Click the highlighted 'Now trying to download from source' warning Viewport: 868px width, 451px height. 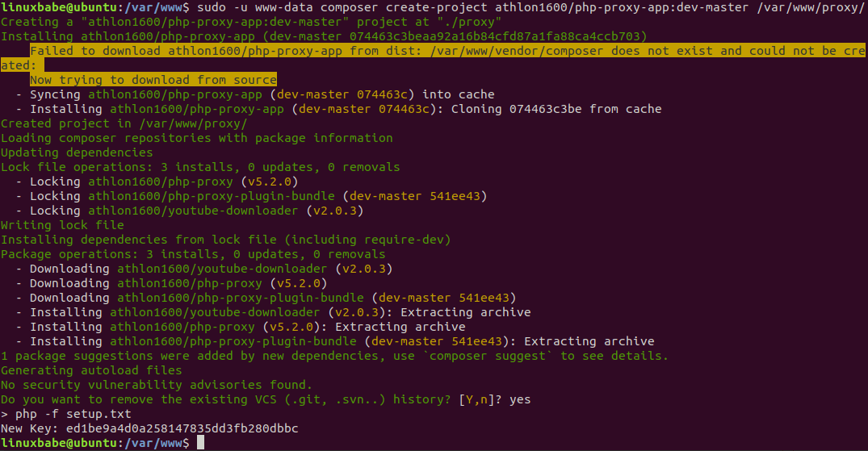[153, 80]
